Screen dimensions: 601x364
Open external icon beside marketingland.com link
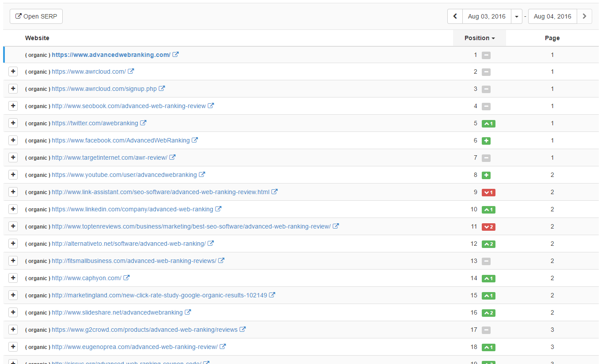tap(272, 295)
